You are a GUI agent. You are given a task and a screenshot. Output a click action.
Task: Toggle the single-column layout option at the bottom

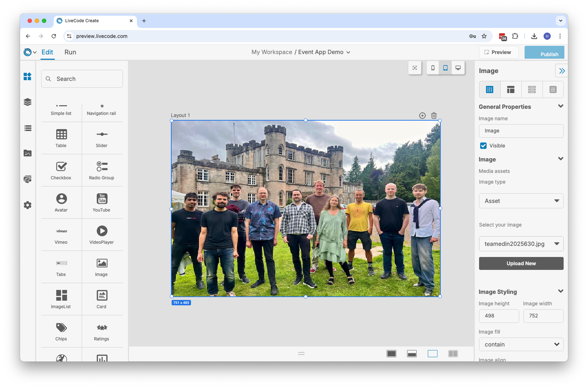coord(432,353)
